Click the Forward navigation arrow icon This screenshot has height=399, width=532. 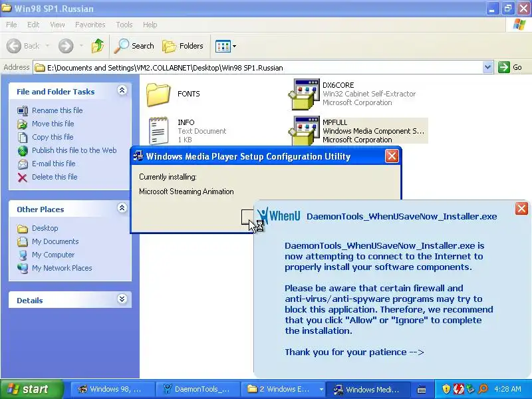[x=66, y=46]
